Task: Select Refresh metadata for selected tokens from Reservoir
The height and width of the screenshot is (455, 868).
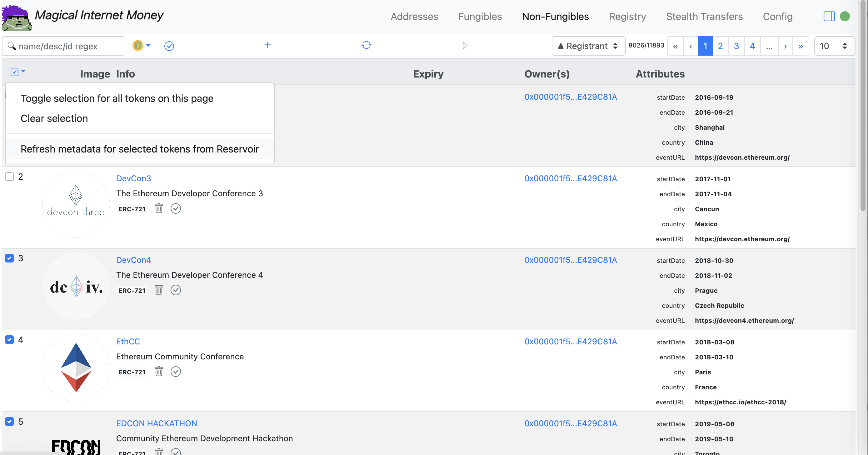Action: [139, 149]
